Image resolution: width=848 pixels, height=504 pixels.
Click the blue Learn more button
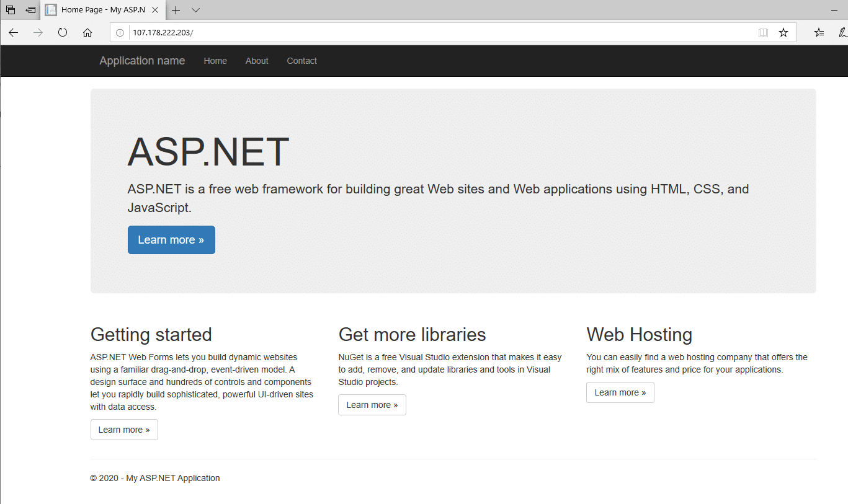[171, 240]
